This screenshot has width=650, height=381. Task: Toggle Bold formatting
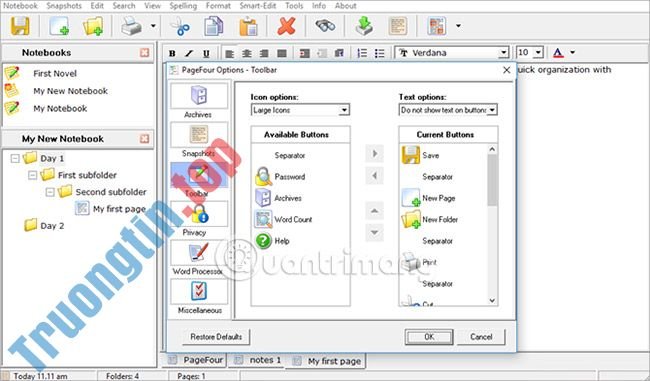coord(172,53)
